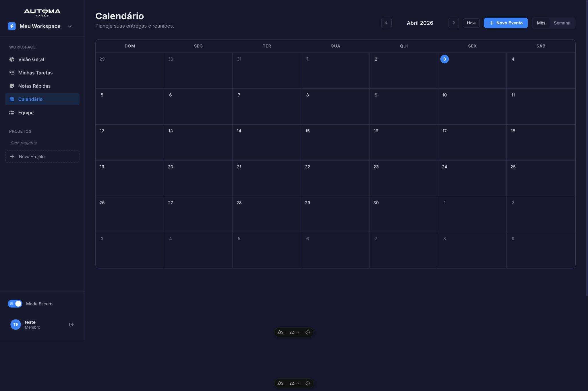Click the plus icon beside Novo Projeto
Viewport: 588px width, 391px height.
(x=12, y=156)
